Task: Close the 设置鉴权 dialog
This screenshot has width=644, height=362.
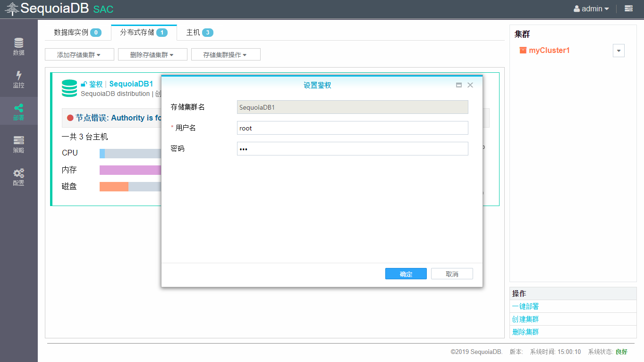Action: (x=470, y=85)
